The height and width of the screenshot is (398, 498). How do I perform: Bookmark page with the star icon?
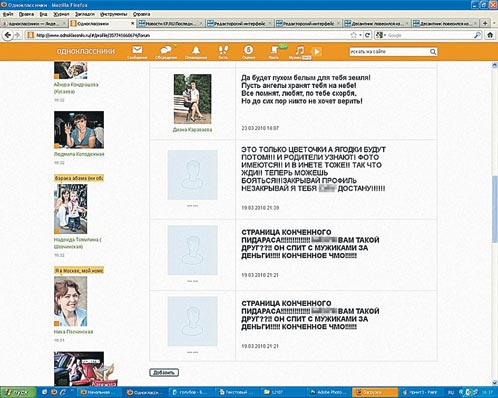(x=353, y=35)
